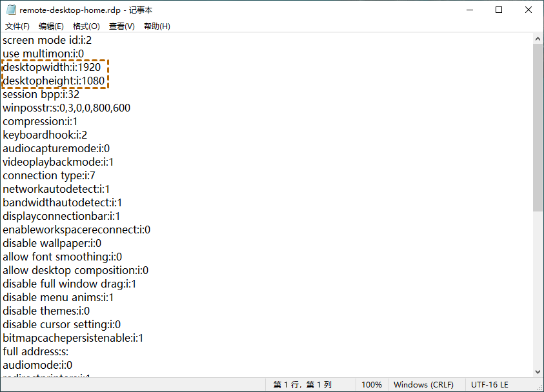The image size is (544, 392).
Task: Click the scrollbar down arrow
Action: coord(538,372)
